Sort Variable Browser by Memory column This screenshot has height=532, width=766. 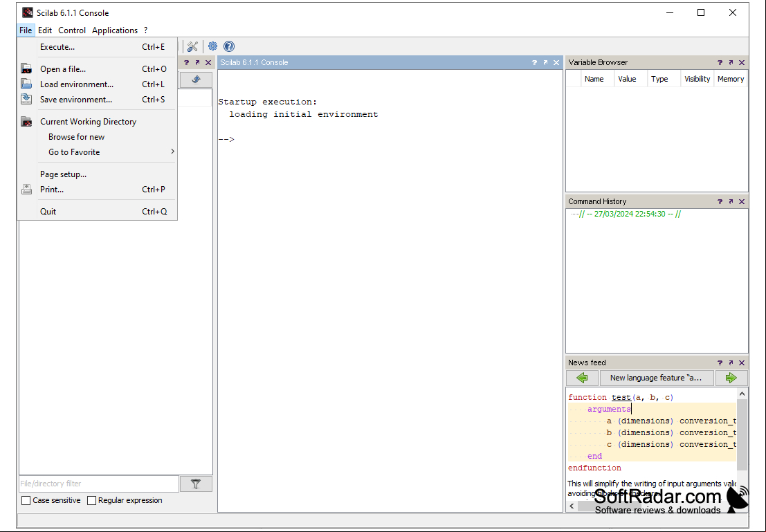[x=731, y=79]
